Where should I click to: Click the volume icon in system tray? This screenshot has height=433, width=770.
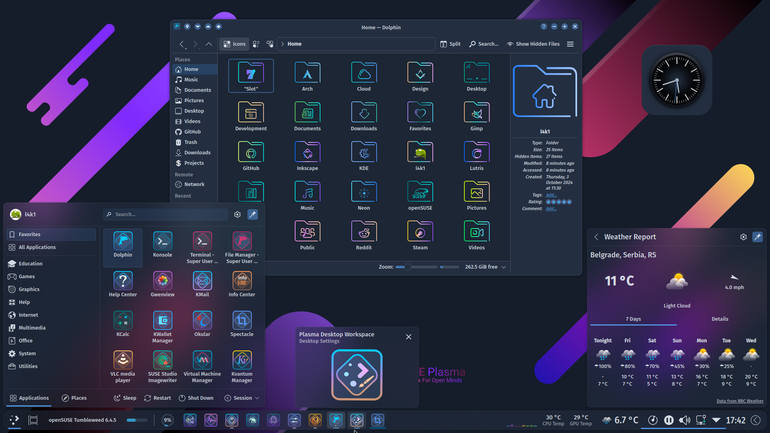(685, 420)
